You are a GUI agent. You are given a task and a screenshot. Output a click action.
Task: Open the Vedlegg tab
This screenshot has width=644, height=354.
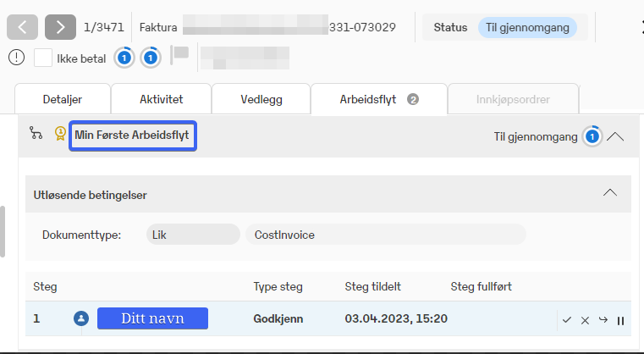(x=260, y=99)
